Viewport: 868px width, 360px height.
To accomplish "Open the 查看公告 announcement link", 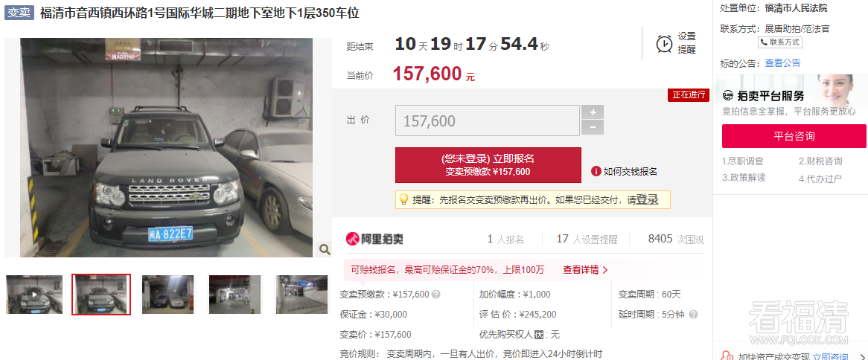I will click(782, 63).
